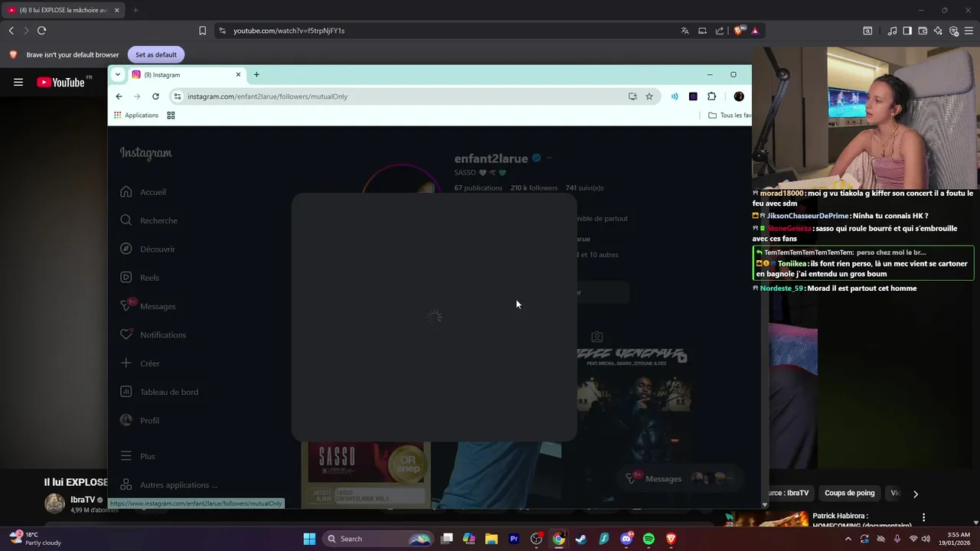The width and height of the screenshot is (980, 551).
Task: Bookmark the Instagram page with star icon
Action: click(649, 96)
